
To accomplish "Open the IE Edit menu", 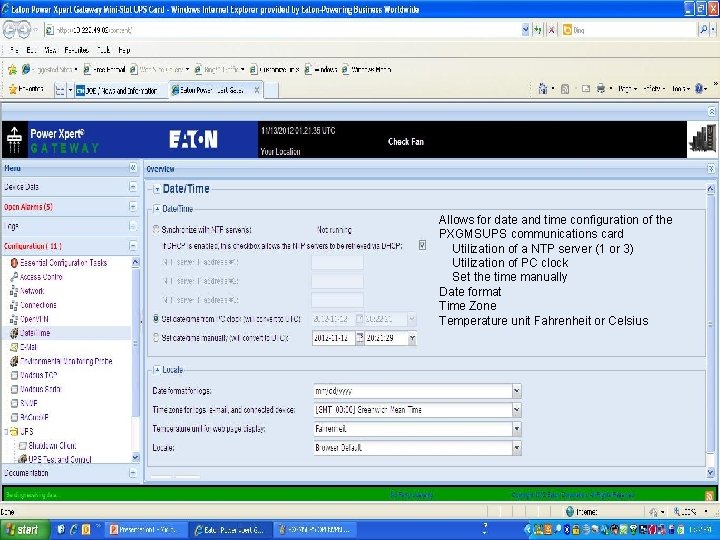I will 31,50.
